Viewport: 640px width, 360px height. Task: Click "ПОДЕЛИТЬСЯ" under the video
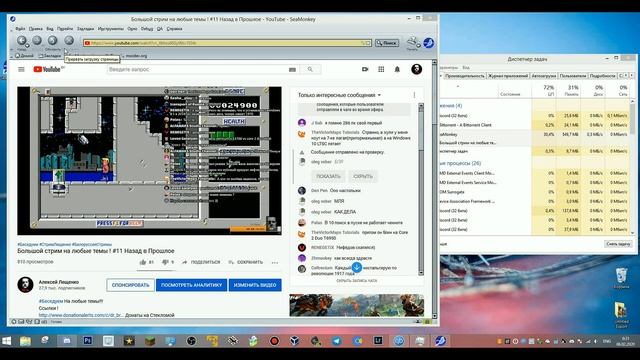click(x=201, y=262)
